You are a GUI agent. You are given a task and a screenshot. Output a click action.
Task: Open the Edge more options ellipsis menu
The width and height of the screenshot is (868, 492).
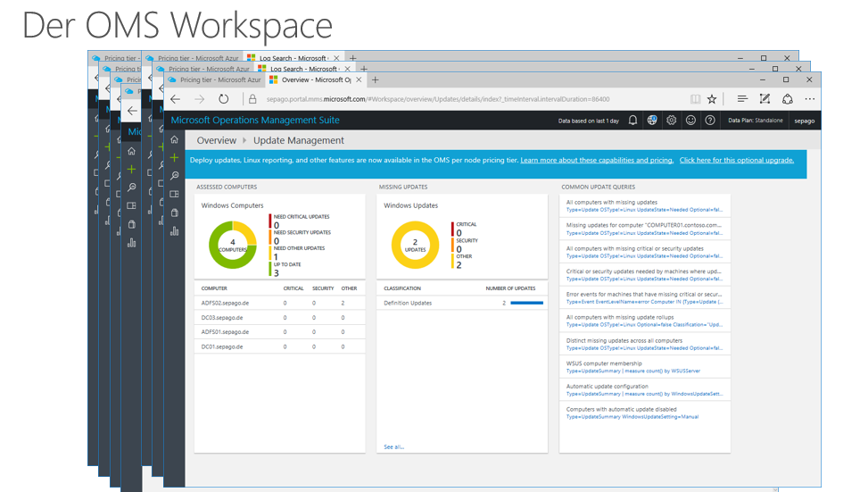coord(809,99)
